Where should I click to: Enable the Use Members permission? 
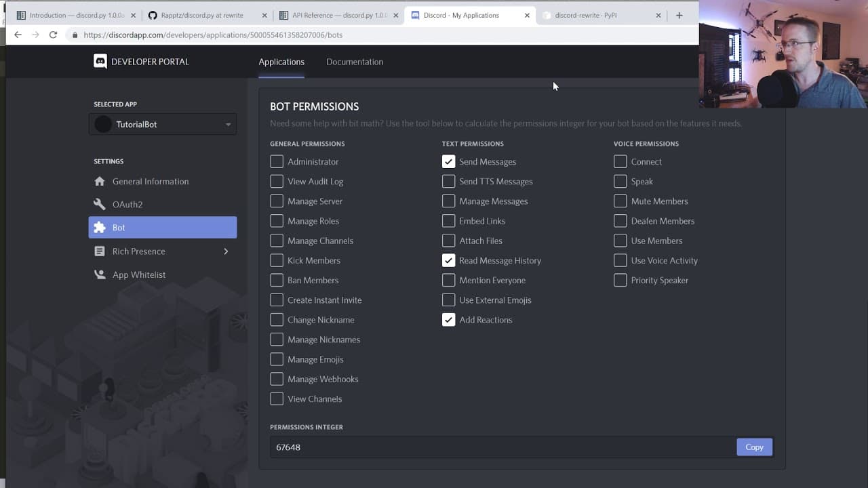point(620,241)
